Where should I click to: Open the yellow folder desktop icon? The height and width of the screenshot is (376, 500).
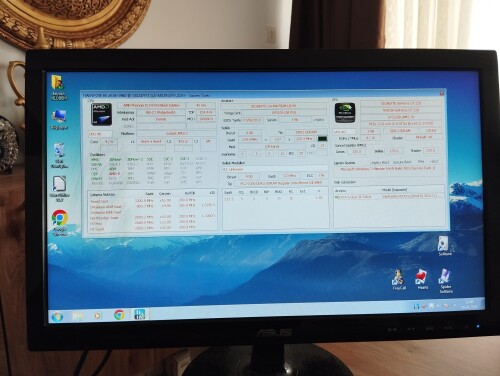point(58,88)
